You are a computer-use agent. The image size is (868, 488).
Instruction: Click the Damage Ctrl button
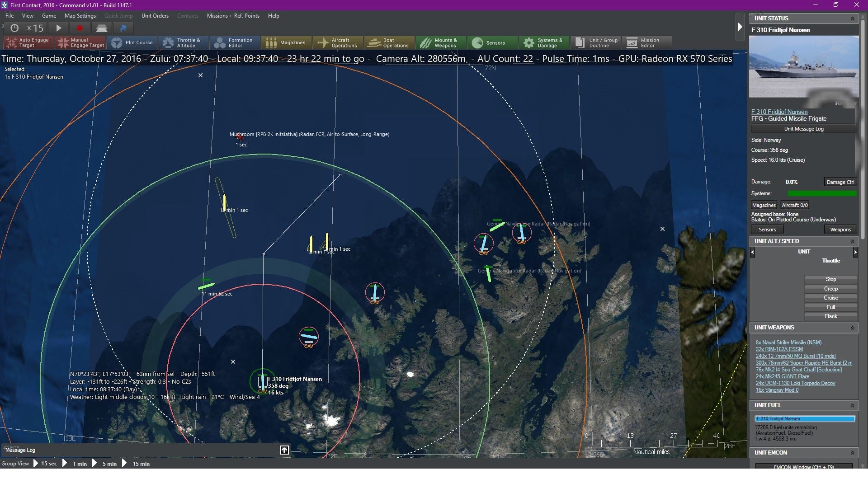click(840, 182)
